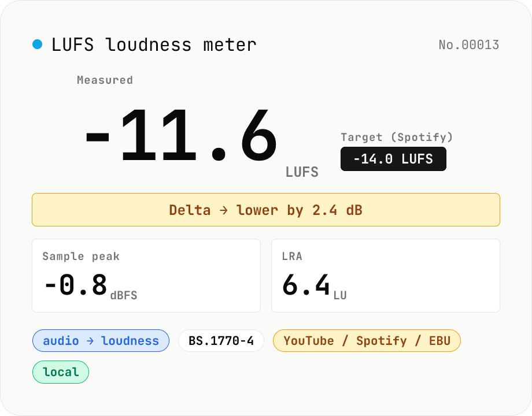Click the Measured label
This screenshot has width=532, height=416.
pos(105,80)
